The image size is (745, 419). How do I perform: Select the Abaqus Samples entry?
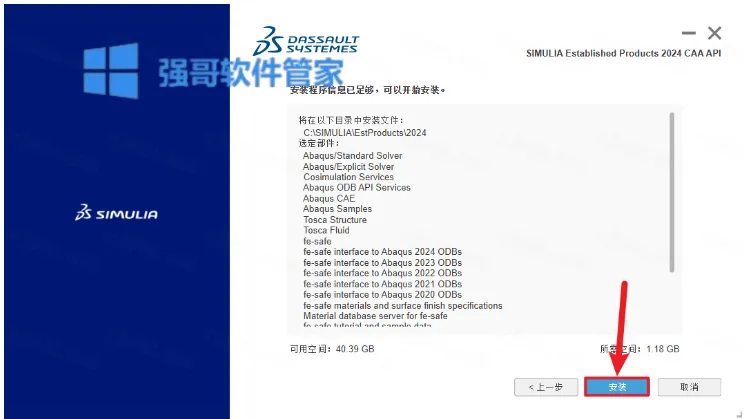pos(337,209)
